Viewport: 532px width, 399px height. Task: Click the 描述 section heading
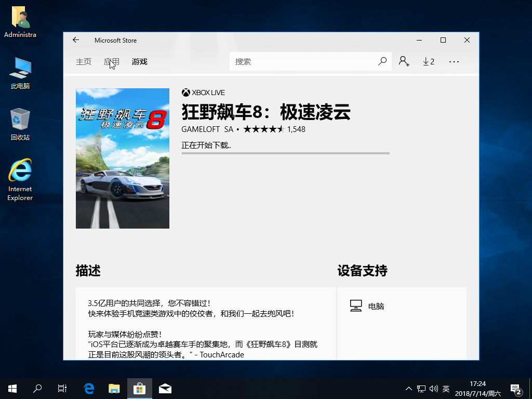click(88, 271)
